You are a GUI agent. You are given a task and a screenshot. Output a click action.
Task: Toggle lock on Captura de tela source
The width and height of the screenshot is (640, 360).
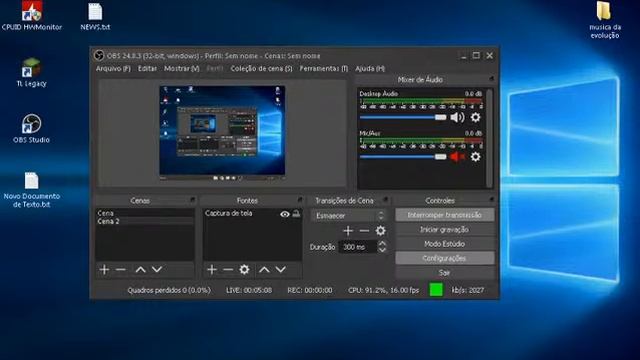pyautogui.click(x=296, y=214)
